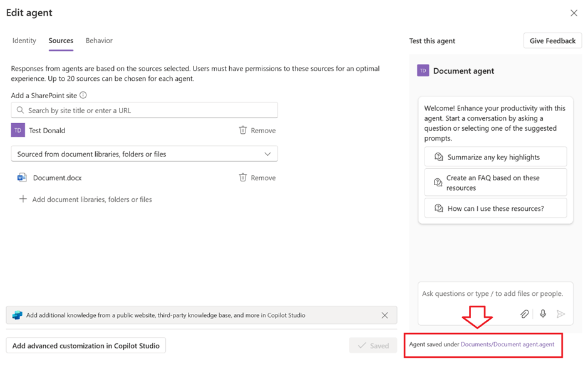588x369 pixels.
Task: Click the send arrow icon
Action: pos(561,314)
